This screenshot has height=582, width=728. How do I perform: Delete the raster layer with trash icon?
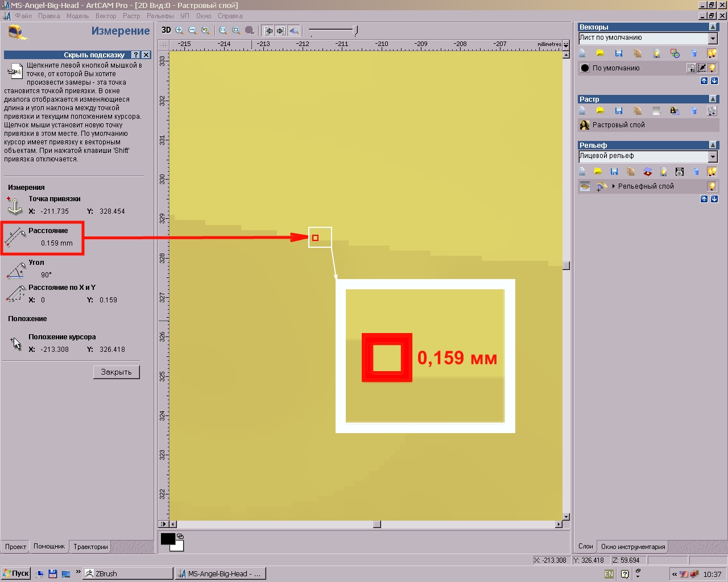(694, 111)
